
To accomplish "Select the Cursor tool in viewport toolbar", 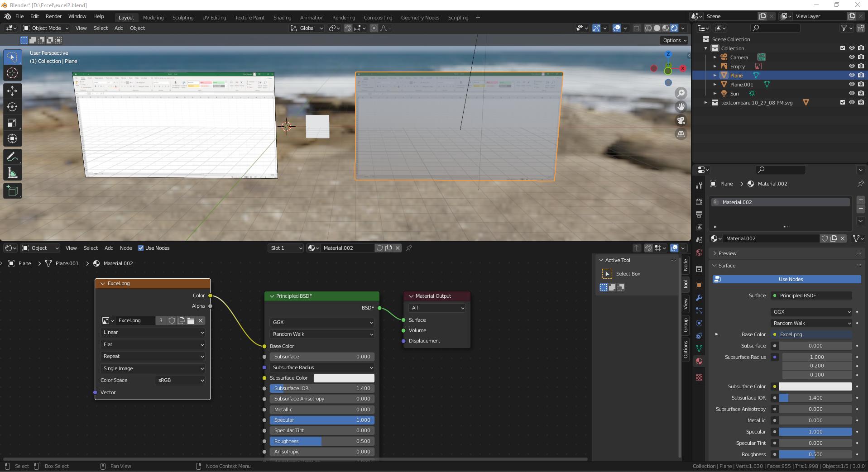I will coord(12,73).
